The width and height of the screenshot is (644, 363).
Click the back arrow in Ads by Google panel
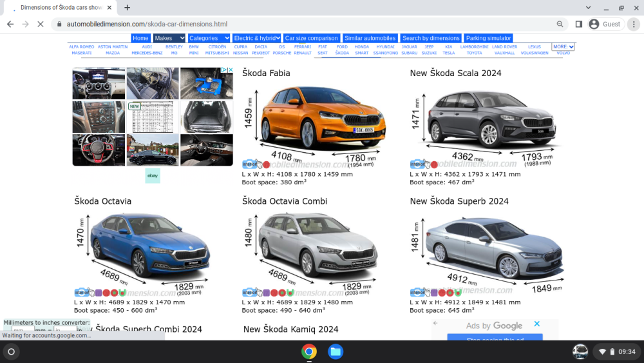pos(435,323)
